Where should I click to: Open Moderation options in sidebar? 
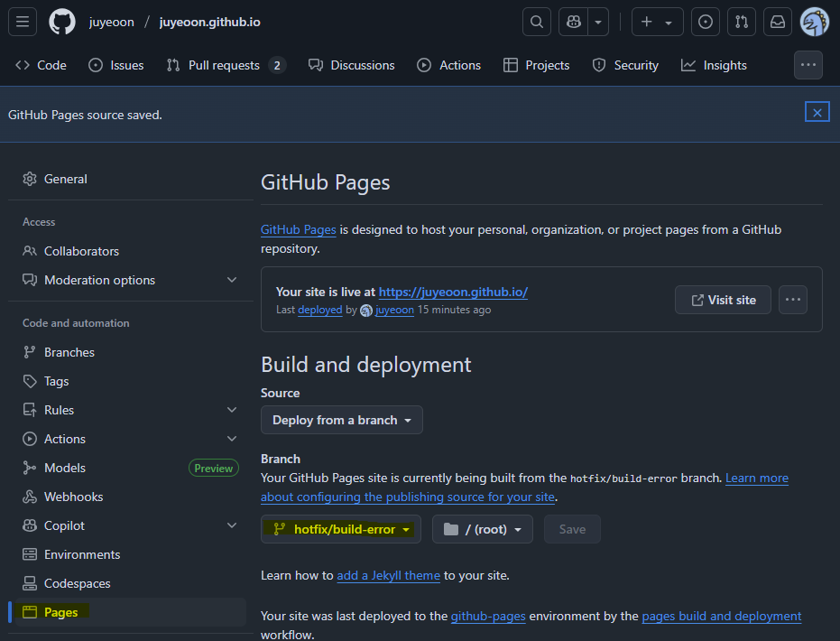pos(131,280)
